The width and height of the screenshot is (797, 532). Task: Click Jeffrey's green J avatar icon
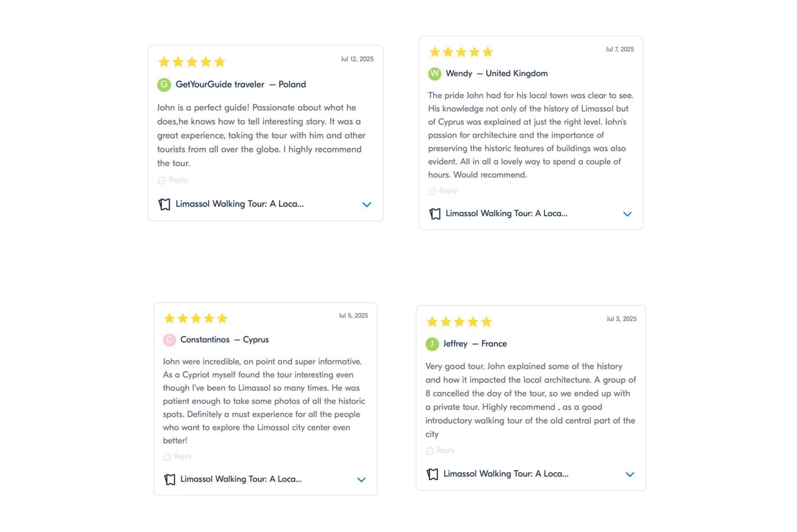pos(432,344)
